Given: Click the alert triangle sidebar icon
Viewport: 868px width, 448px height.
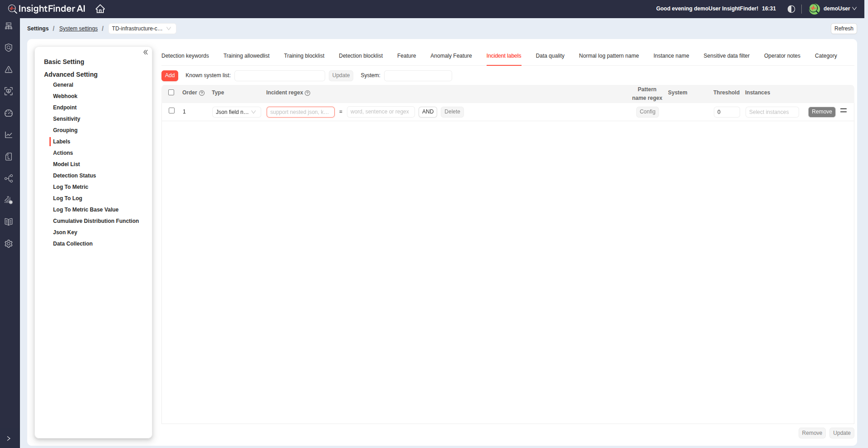Looking at the screenshot, I should coord(9,69).
